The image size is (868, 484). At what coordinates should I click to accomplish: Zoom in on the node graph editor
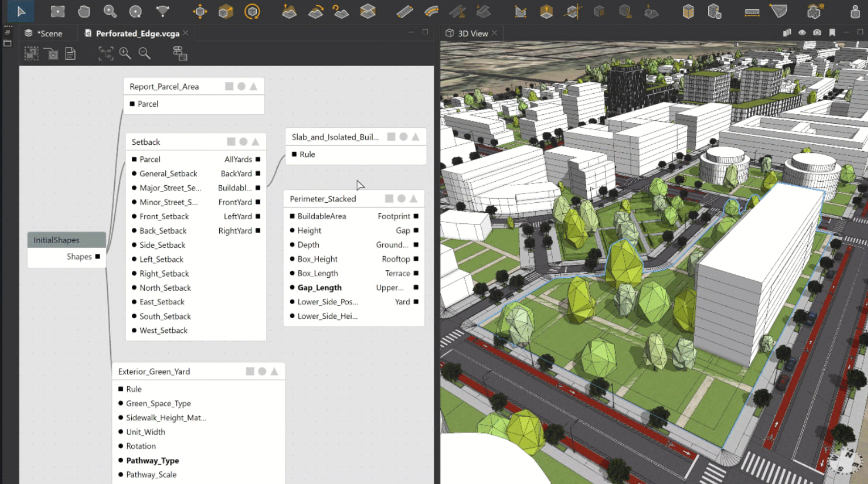(x=125, y=53)
